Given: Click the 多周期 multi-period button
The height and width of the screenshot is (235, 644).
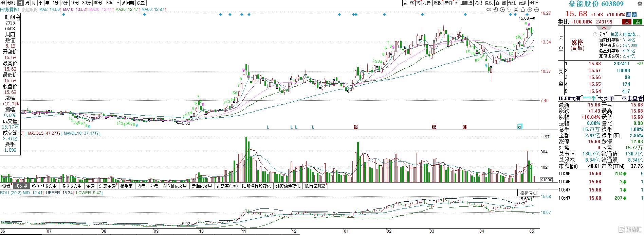Looking at the screenshot, I should click(128, 3).
